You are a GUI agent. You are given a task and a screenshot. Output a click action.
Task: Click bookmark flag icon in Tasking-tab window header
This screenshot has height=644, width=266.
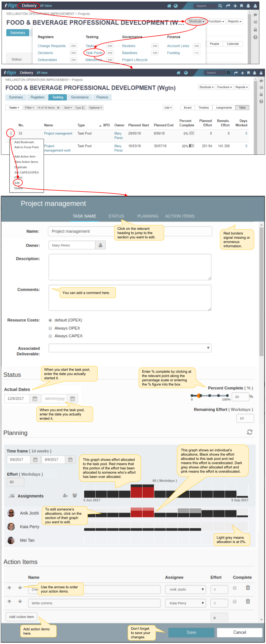pos(248,73)
